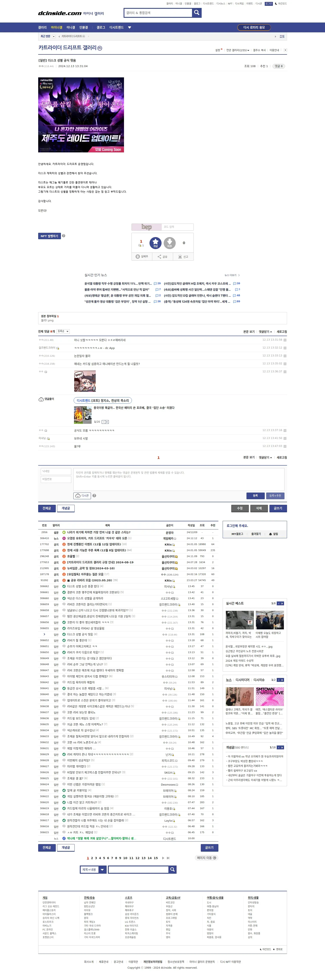Viewport: 325px width, 980px height.
Task: Click the help icon next to NFT 발행하기
Action: click(63, 236)
